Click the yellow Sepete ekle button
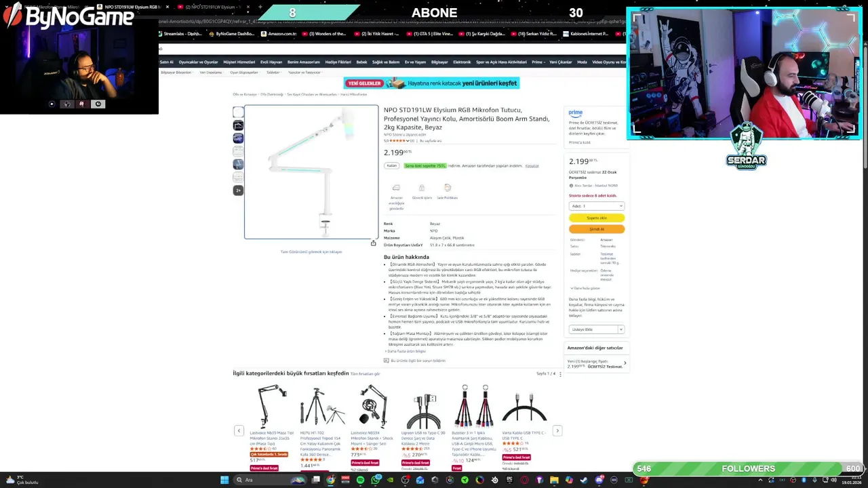Screen dimensions: 868x488 click(597, 218)
